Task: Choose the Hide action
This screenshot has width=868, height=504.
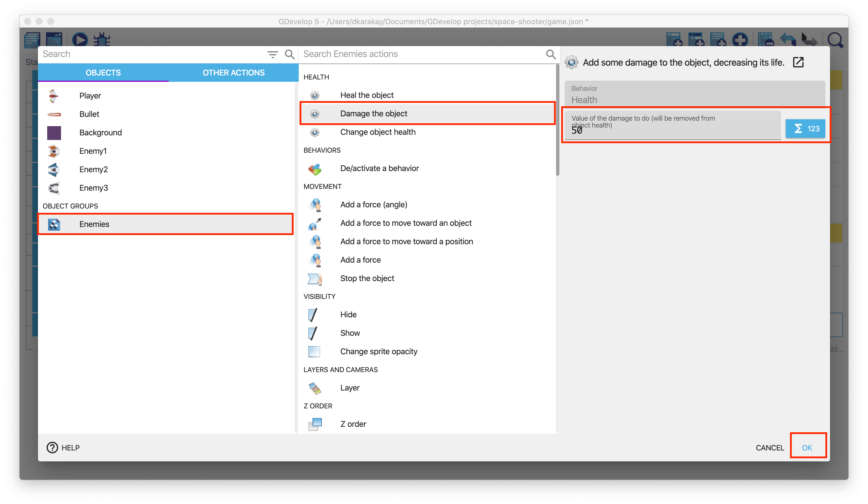Action: coord(348,314)
